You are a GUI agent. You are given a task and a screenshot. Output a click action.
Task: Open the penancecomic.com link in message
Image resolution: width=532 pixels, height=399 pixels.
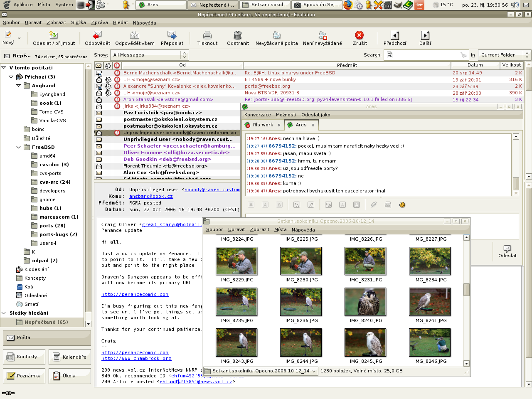(x=135, y=294)
